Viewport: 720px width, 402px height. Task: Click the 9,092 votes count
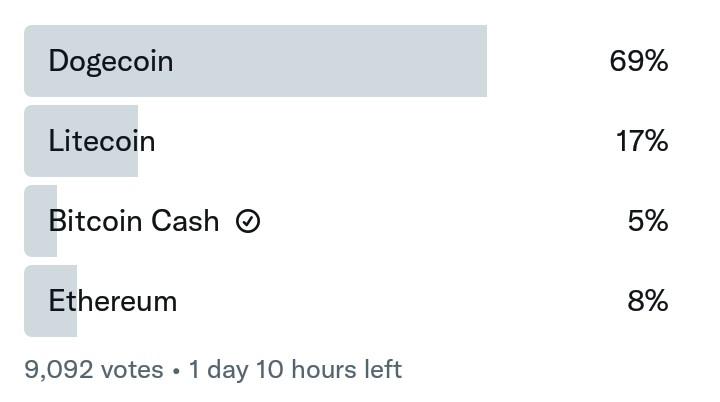pyautogui.click(x=94, y=370)
